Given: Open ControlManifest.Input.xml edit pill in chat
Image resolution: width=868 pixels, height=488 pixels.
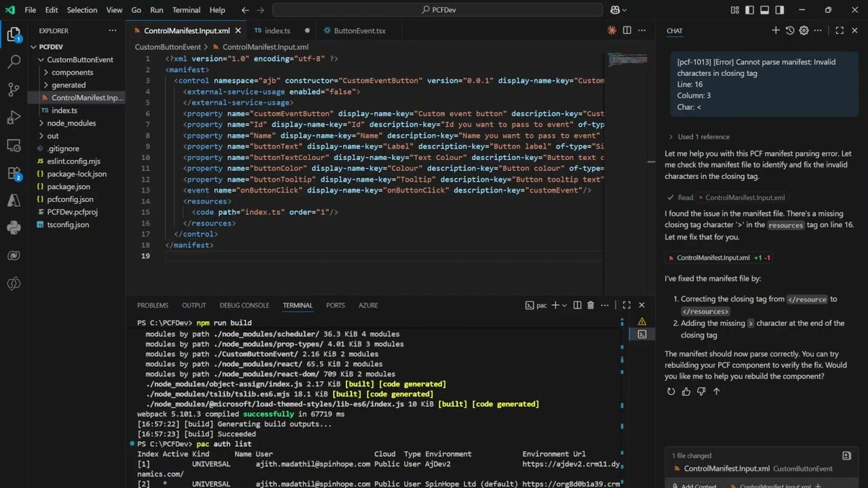Looking at the screenshot, I should (x=719, y=258).
